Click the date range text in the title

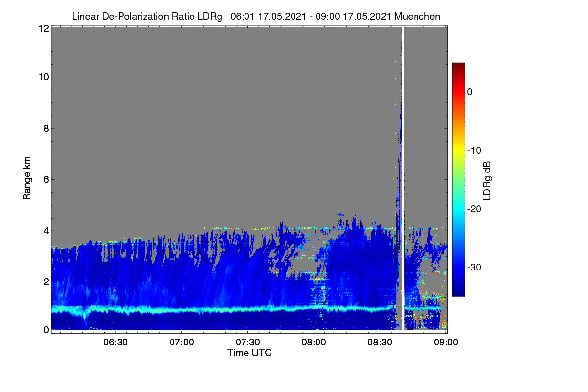311,16
